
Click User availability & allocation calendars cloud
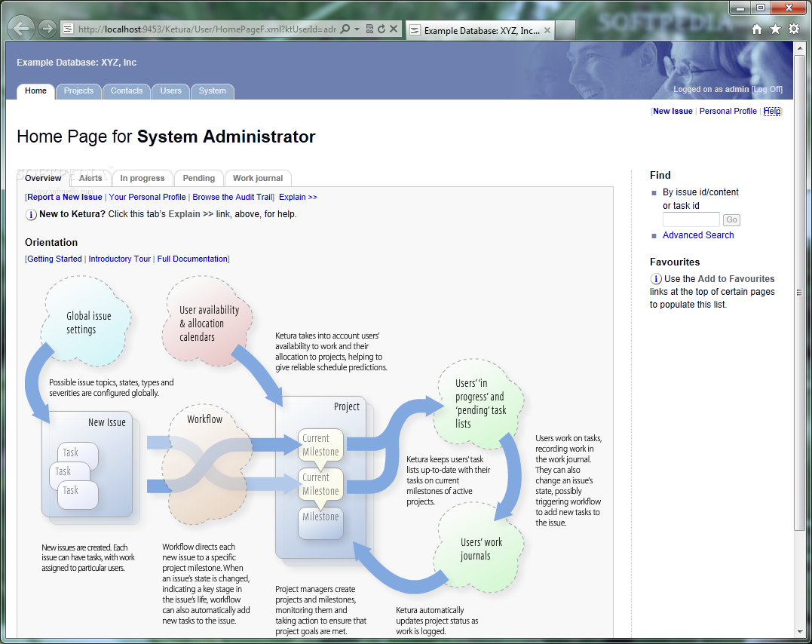208,322
